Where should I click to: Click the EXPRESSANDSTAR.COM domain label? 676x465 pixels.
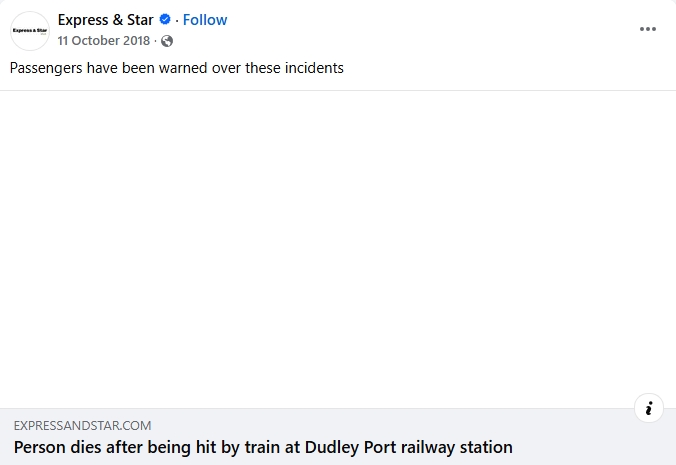click(x=83, y=426)
